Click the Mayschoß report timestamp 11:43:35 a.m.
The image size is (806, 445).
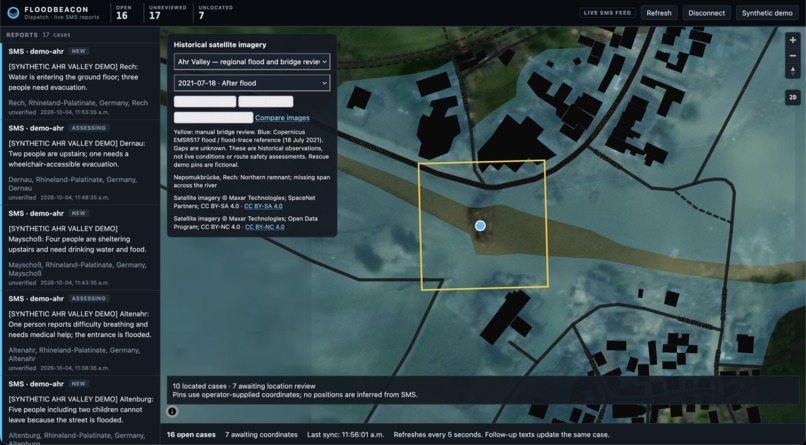pos(74,283)
